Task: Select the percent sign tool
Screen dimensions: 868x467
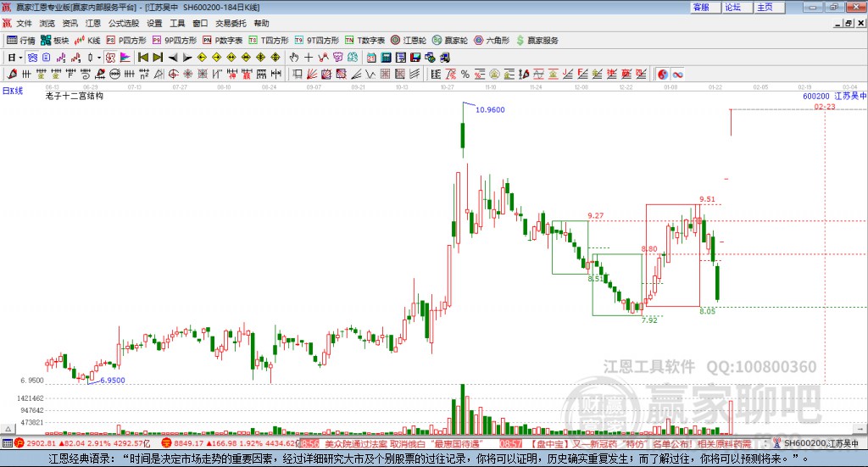Action: pyautogui.click(x=465, y=74)
